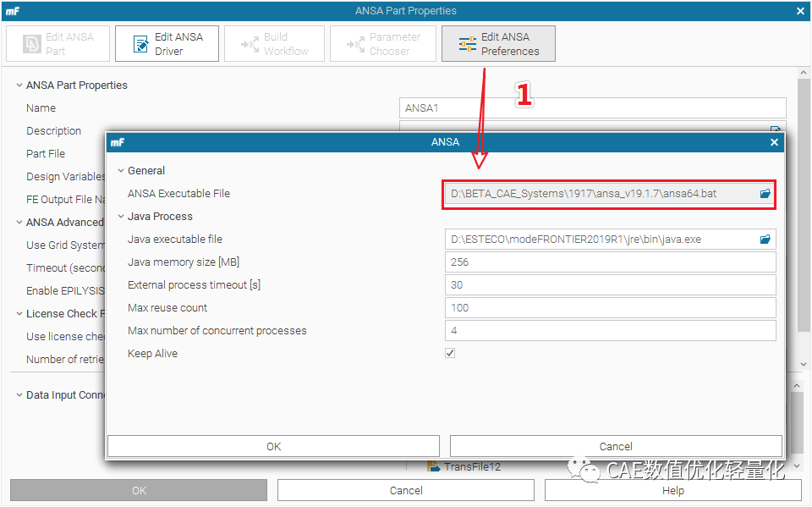
Task: Click scroll-down arrow of properties panel
Action: coord(804,364)
